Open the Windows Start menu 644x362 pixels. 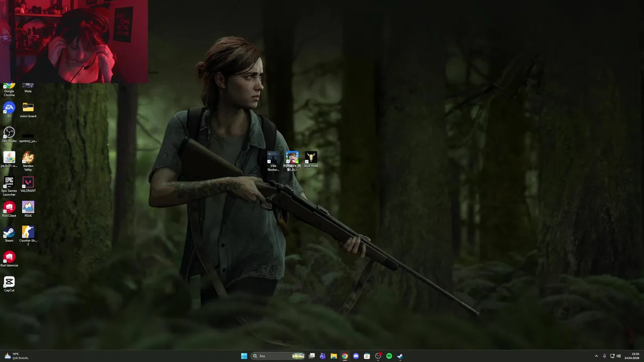tap(244, 356)
